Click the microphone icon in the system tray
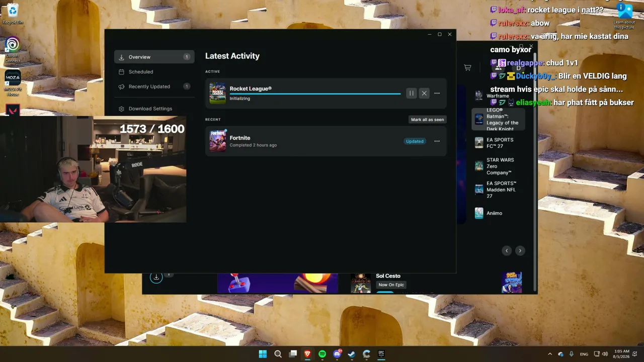 572,354
